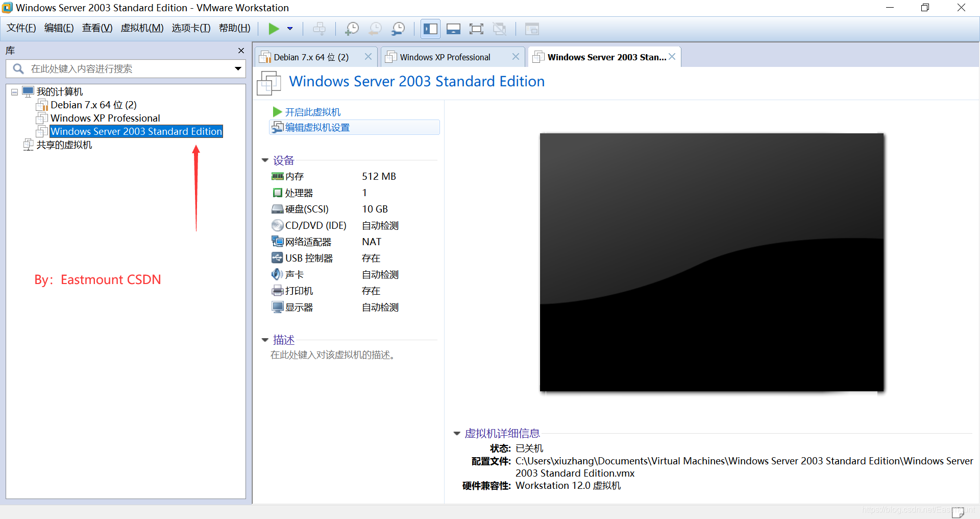Click the green Power On toolbar button

[x=274, y=29]
